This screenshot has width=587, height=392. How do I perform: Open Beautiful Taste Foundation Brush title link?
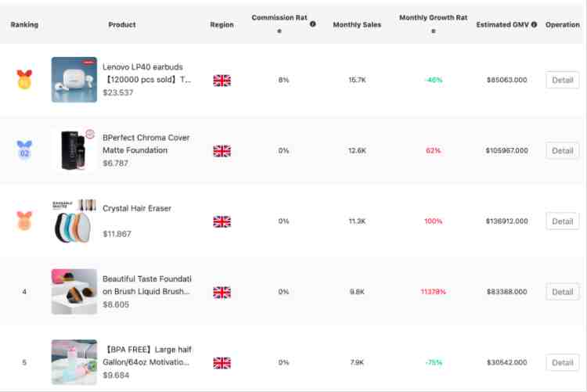(x=147, y=285)
